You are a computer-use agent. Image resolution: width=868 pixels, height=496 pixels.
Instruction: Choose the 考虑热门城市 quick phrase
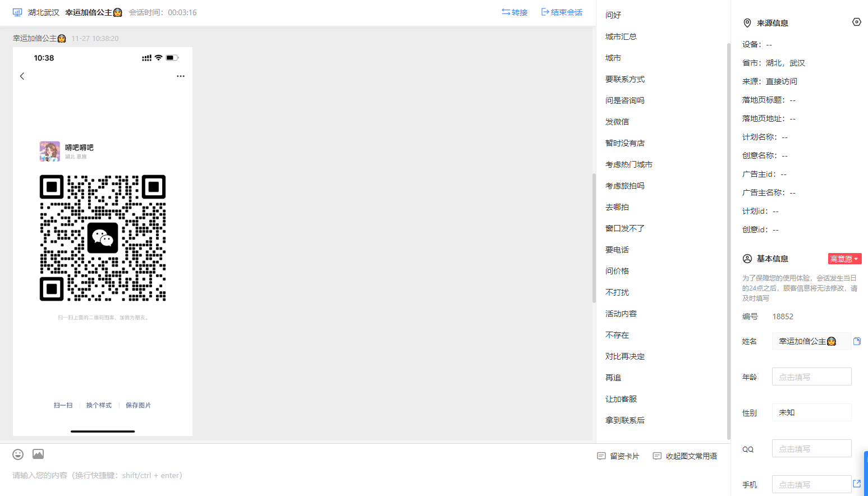(x=629, y=164)
